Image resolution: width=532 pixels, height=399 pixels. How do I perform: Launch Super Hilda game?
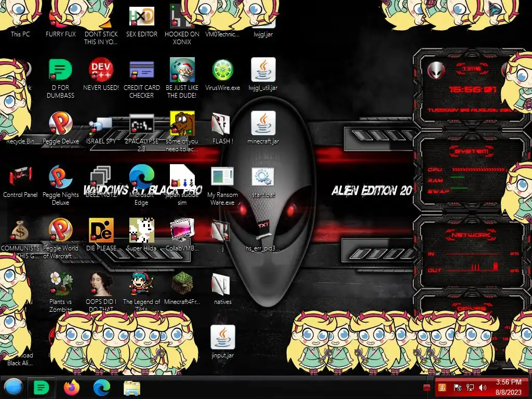(x=141, y=230)
